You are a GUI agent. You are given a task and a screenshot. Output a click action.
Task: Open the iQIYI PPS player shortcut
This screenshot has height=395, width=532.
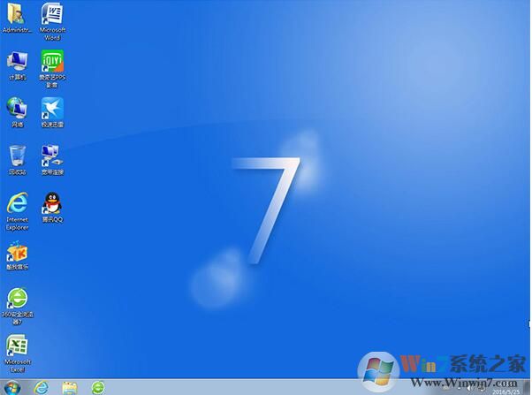pyautogui.click(x=52, y=69)
